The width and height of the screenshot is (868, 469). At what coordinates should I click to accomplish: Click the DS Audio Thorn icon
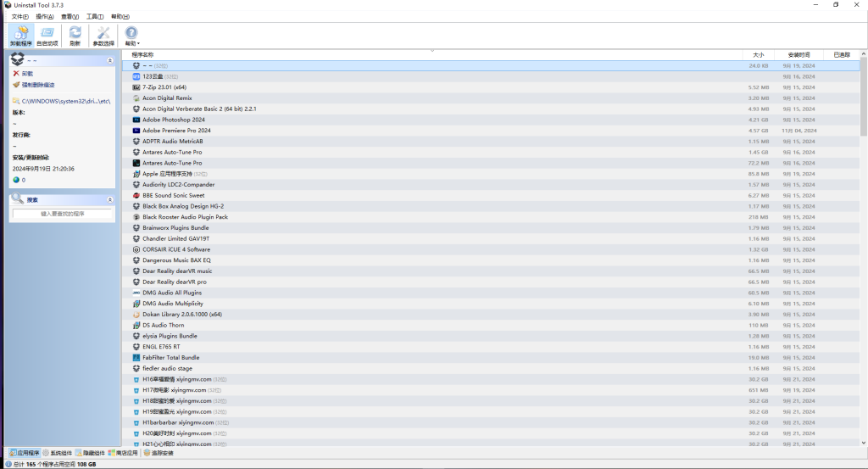136,325
